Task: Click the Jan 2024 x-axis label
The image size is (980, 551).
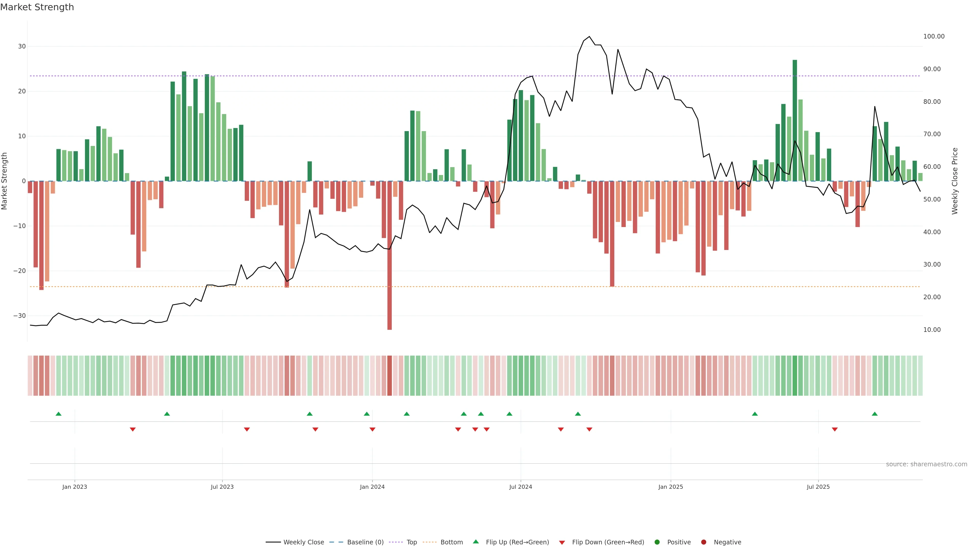Action: 372,487
